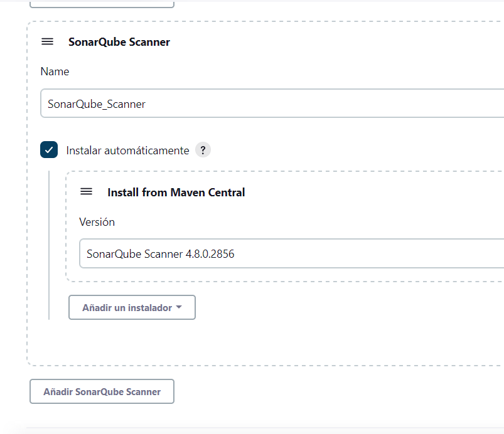
Task: Open the Versión dropdown for SonarQube Scanner
Action: click(x=289, y=254)
